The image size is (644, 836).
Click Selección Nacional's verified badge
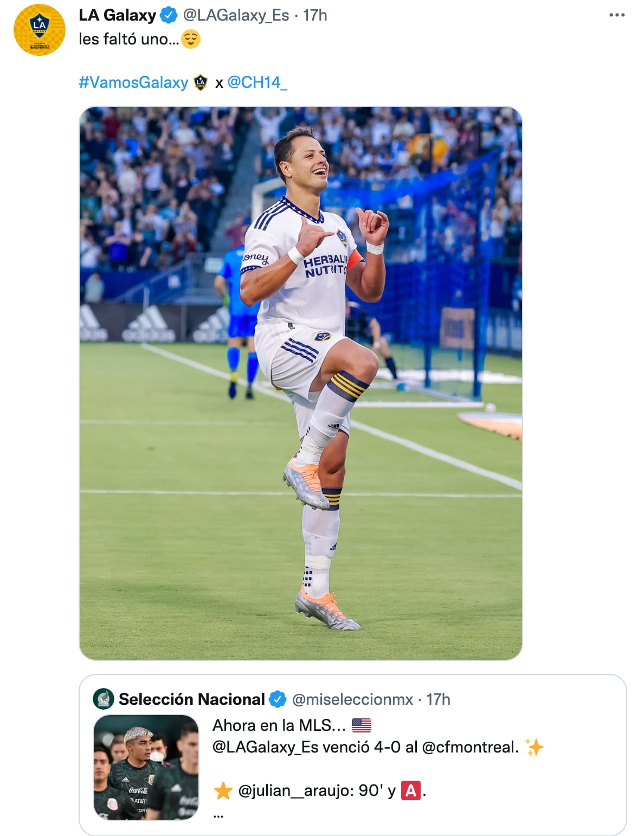(x=278, y=699)
